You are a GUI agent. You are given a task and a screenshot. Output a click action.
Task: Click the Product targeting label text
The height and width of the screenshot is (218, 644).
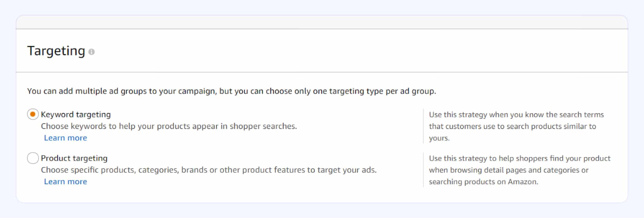tap(74, 158)
